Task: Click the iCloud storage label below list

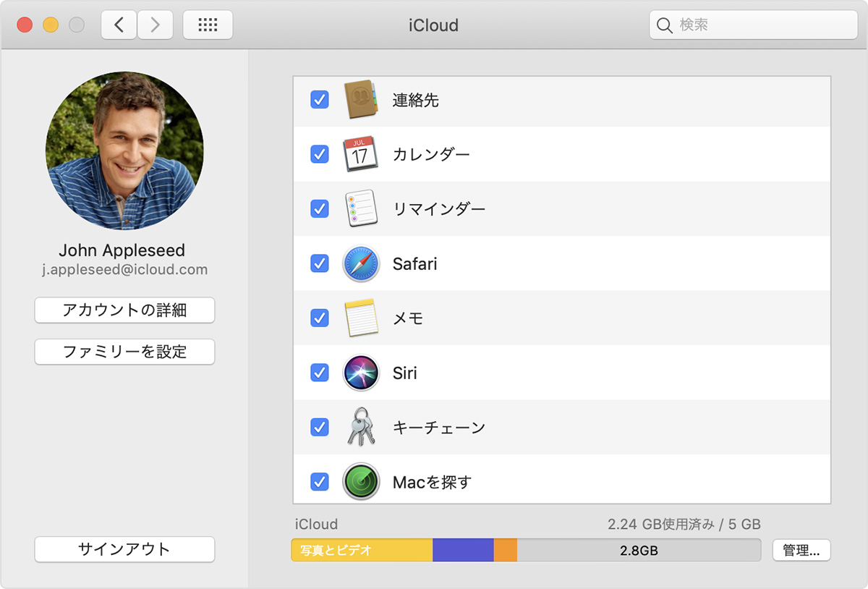Action: [x=316, y=524]
